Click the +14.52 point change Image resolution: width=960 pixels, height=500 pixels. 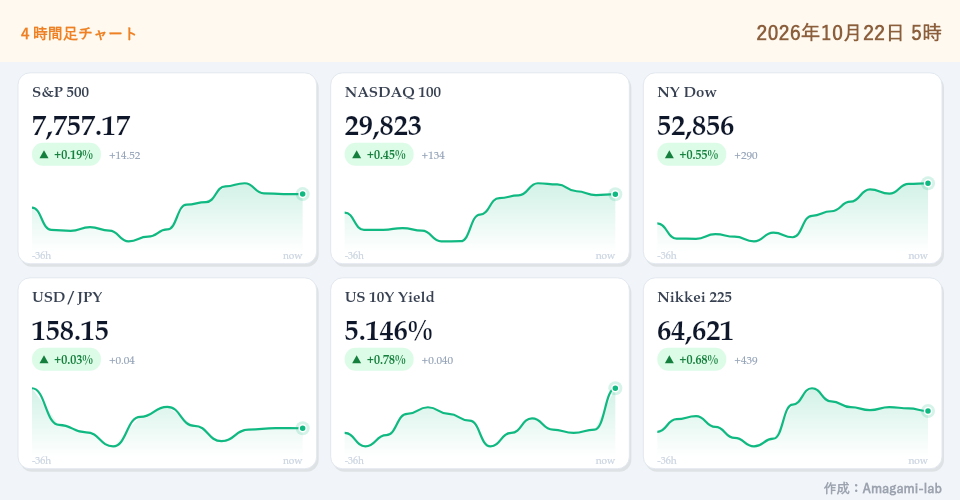coord(125,155)
